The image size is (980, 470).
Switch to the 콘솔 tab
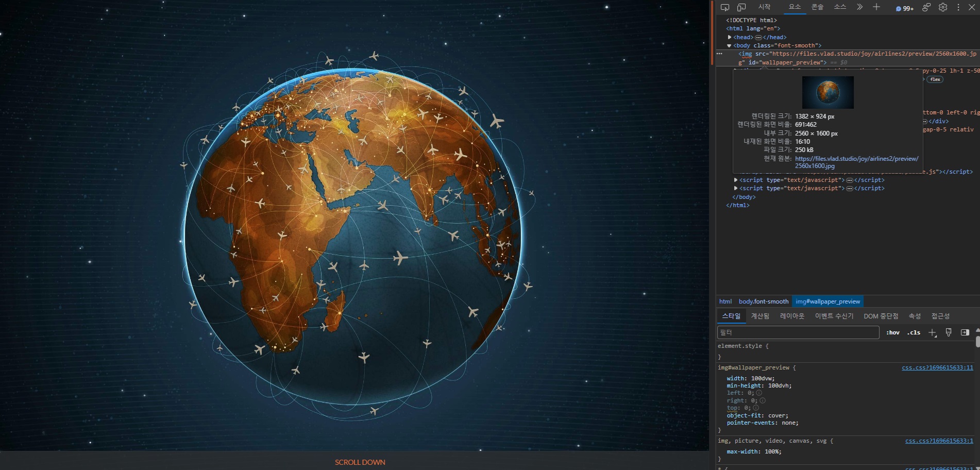(817, 7)
